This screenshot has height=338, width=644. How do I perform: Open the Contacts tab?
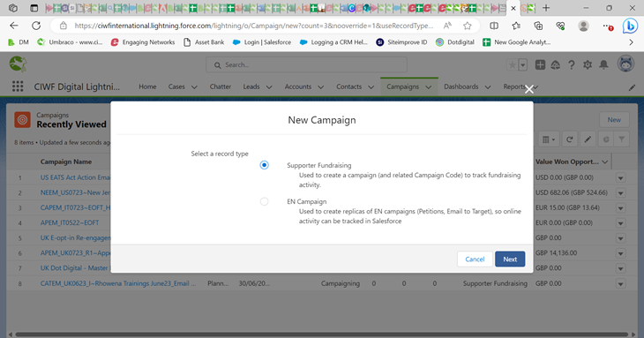[348, 86]
